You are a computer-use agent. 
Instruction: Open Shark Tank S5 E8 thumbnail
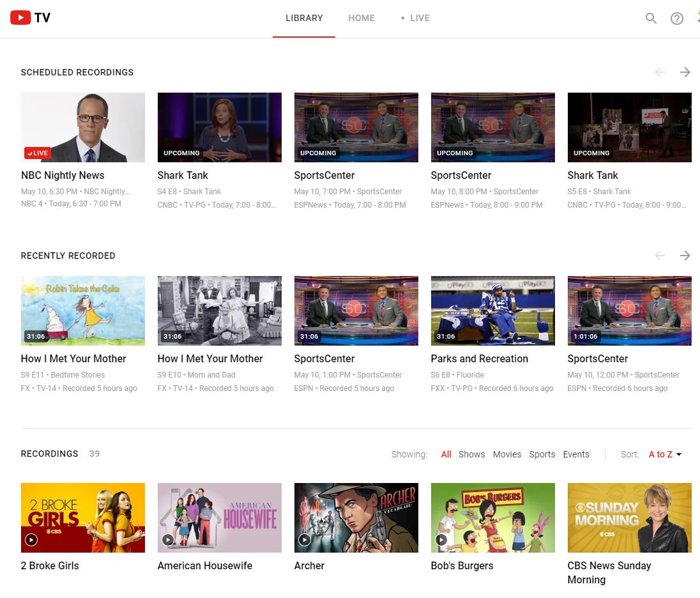coord(630,127)
